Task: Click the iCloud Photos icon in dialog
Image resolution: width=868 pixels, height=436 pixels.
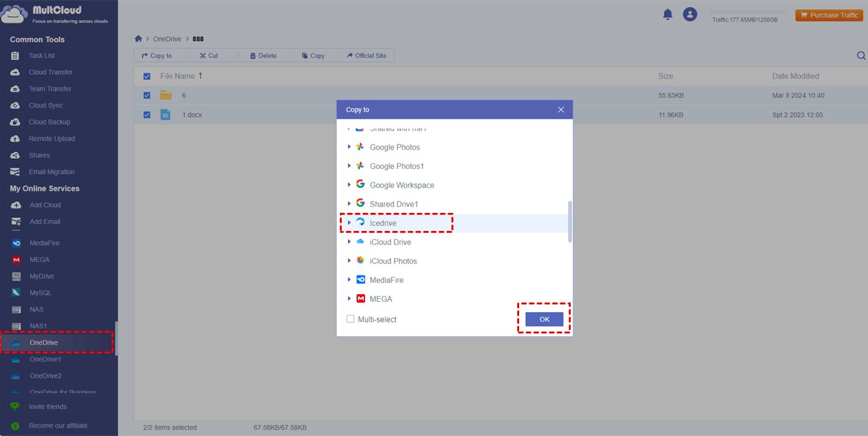Action: click(x=360, y=261)
